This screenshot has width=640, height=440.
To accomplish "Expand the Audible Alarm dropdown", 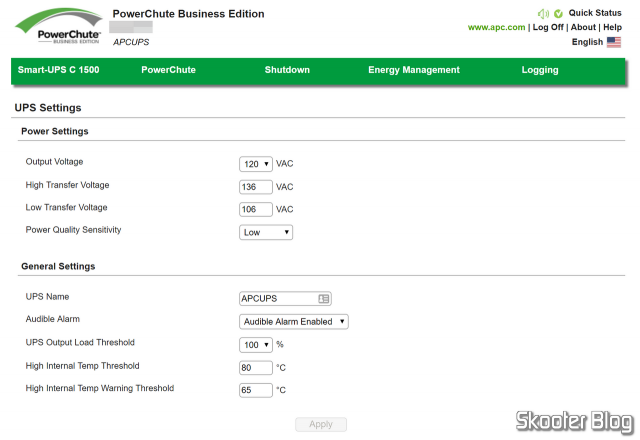I will point(293,322).
